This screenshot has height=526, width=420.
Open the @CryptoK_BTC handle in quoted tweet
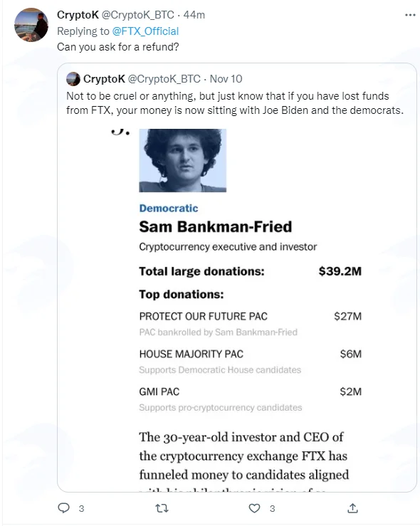pos(164,79)
